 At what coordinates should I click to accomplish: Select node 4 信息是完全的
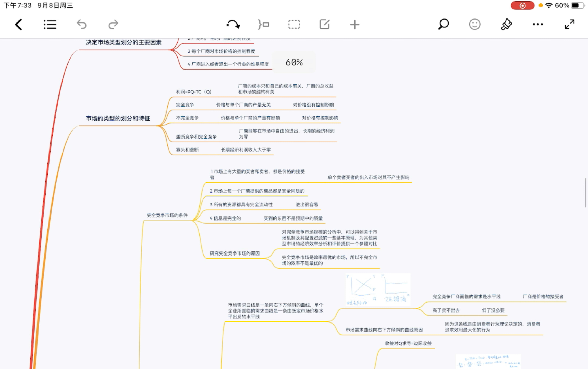pyautogui.click(x=225, y=218)
